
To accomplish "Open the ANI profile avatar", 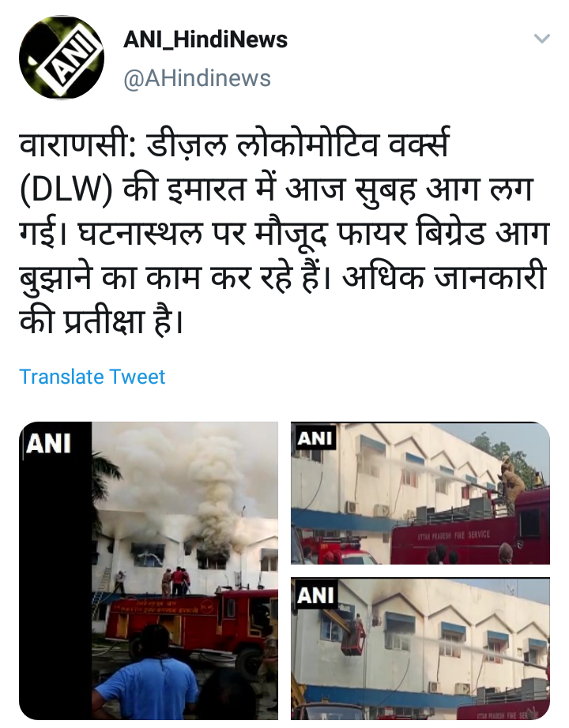I will 62,58.
